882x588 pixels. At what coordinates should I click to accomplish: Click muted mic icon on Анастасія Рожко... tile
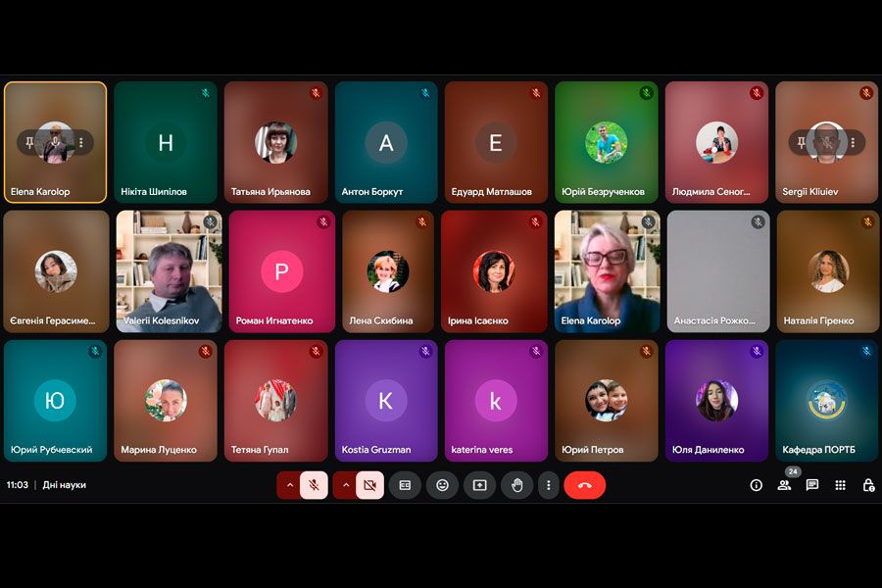758,222
